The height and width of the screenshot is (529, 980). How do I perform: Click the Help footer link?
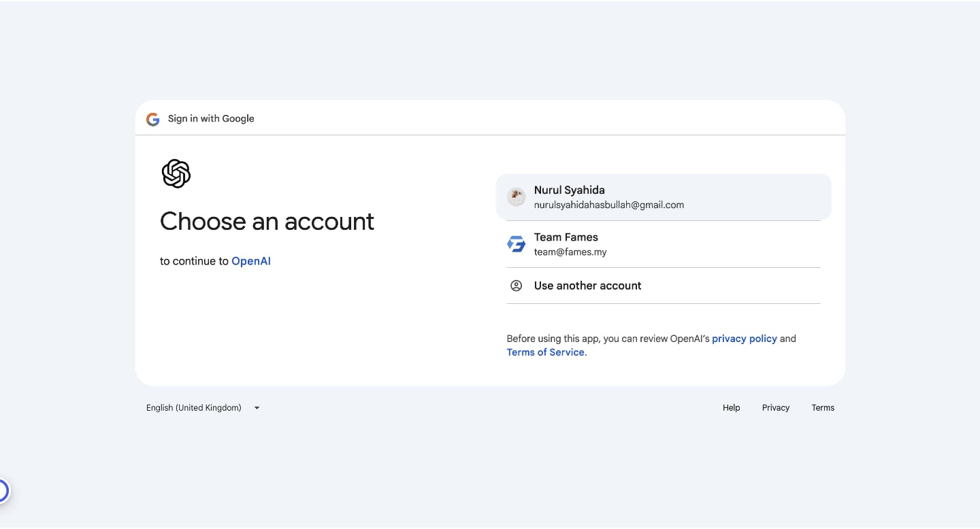coord(731,408)
